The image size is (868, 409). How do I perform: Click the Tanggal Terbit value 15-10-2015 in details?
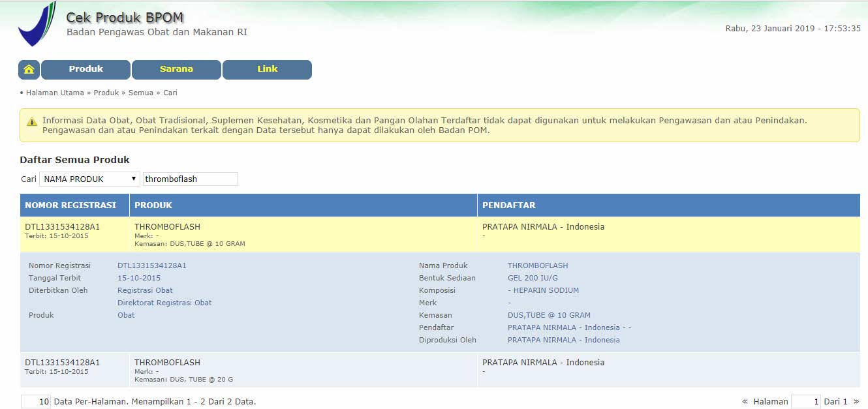(x=139, y=278)
